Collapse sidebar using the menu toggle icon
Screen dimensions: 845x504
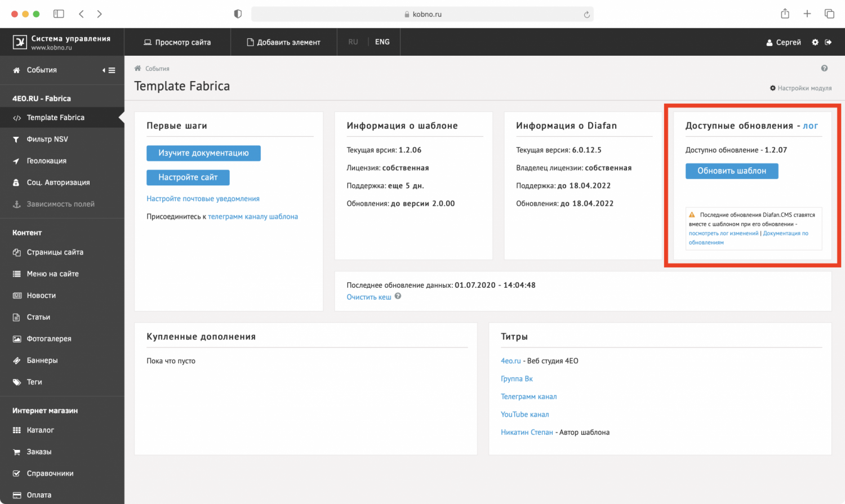pyautogui.click(x=109, y=70)
